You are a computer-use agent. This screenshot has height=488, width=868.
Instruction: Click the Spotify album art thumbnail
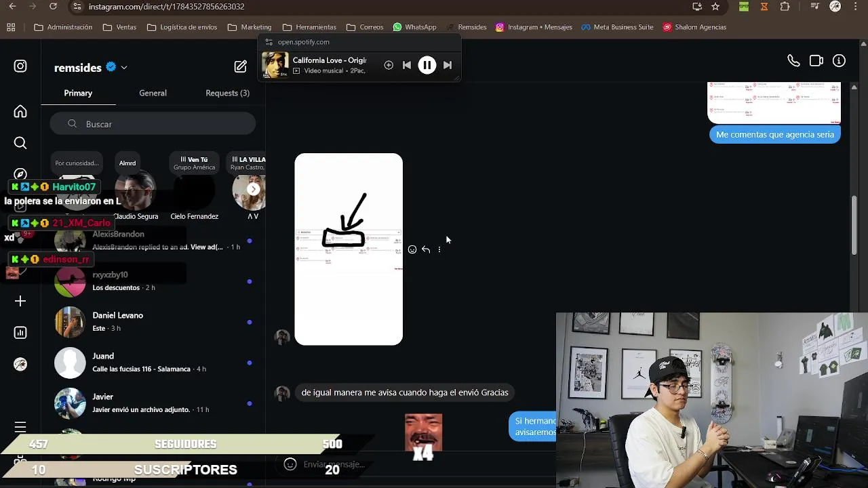pos(275,65)
